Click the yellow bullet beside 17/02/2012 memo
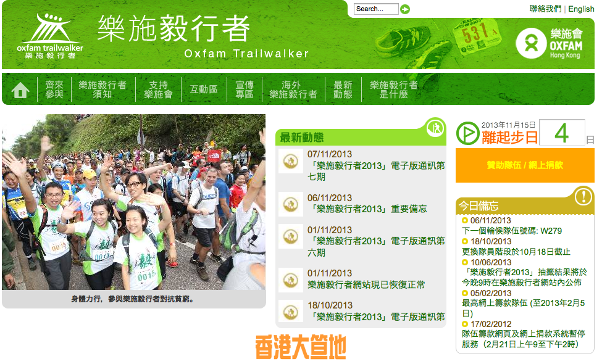Viewport: 602px width, 364px height. click(465, 324)
